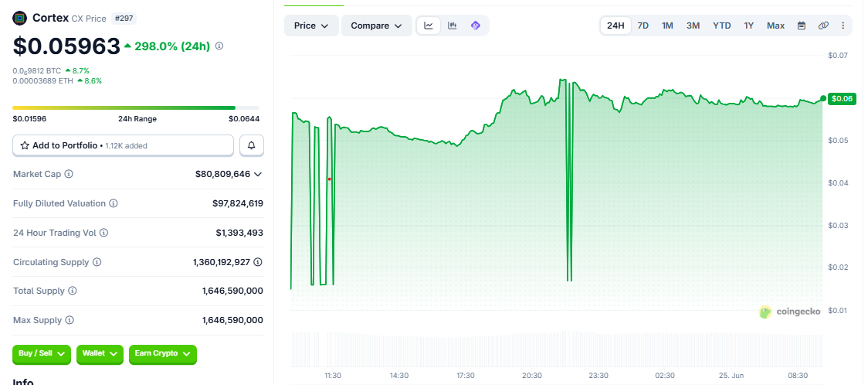This screenshot has width=868, height=385.
Task: Click the Circulating Supply label info icon
Action: 97,262
